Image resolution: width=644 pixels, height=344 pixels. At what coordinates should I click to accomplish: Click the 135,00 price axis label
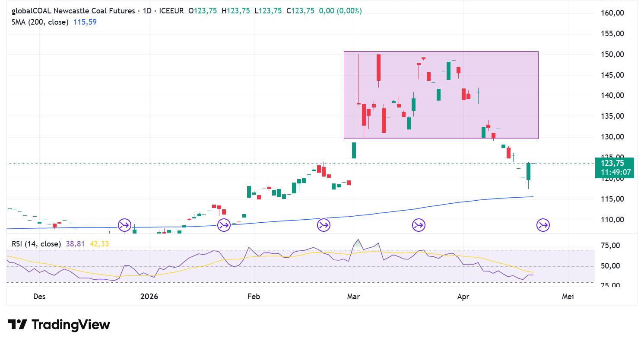pos(612,116)
